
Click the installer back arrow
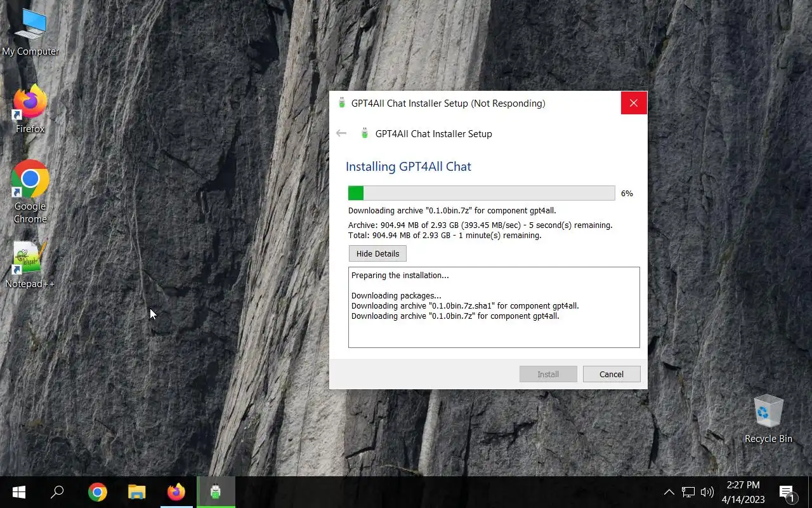[x=341, y=133]
